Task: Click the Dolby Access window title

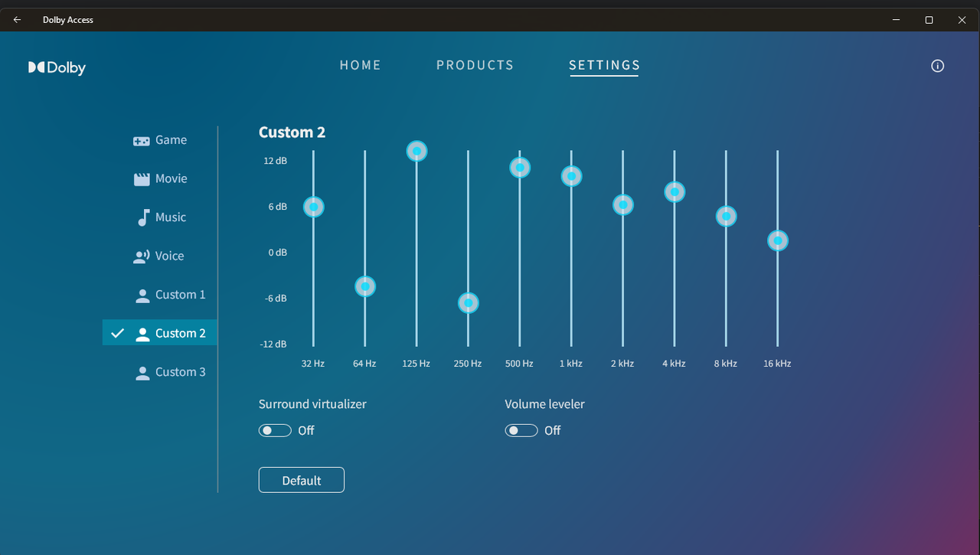Action: pyautogui.click(x=68, y=20)
